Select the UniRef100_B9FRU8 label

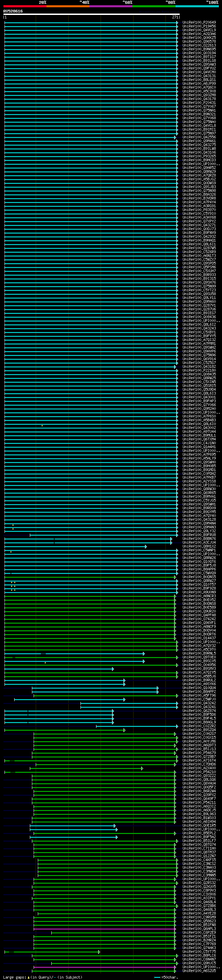pos(199,535)
